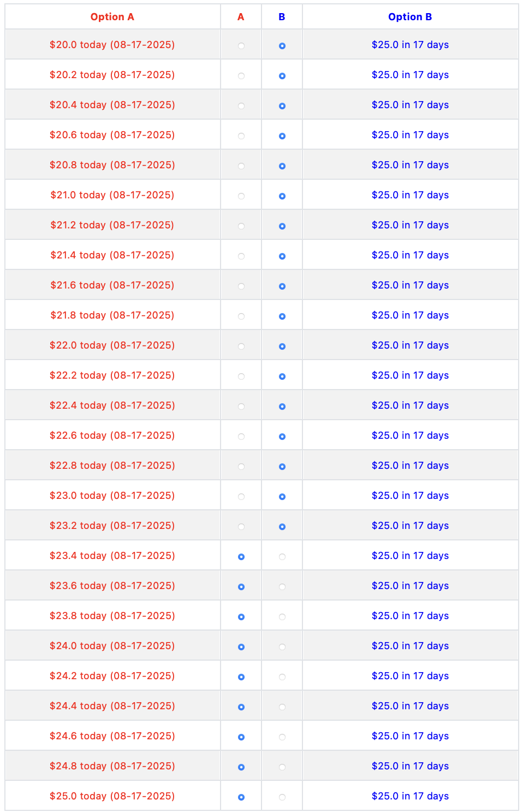The width and height of the screenshot is (523, 812).
Task: Select option B for $23.4 today row
Action: [282, 557]
